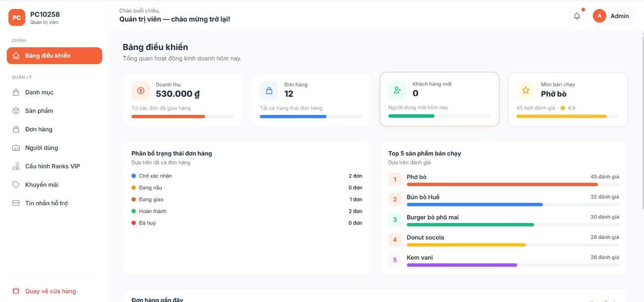Click the notification bell icon
This screenshot has height=302, width=644.
click(x=577, y=16)
